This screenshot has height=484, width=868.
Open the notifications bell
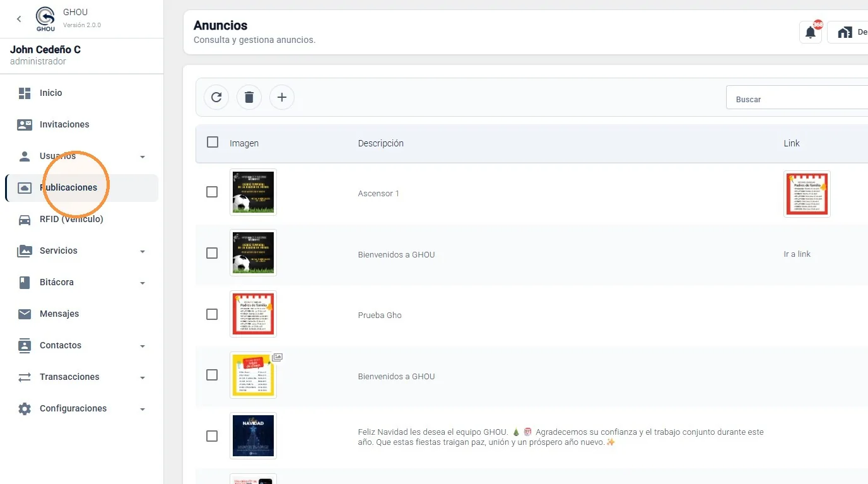point(811,32)
